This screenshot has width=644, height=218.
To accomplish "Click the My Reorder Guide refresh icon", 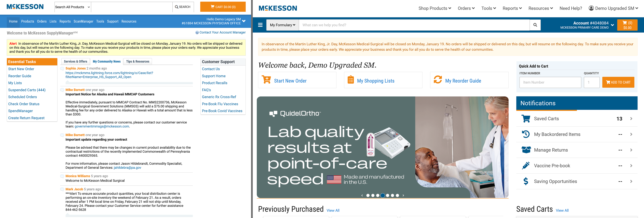I will (438, 80).
